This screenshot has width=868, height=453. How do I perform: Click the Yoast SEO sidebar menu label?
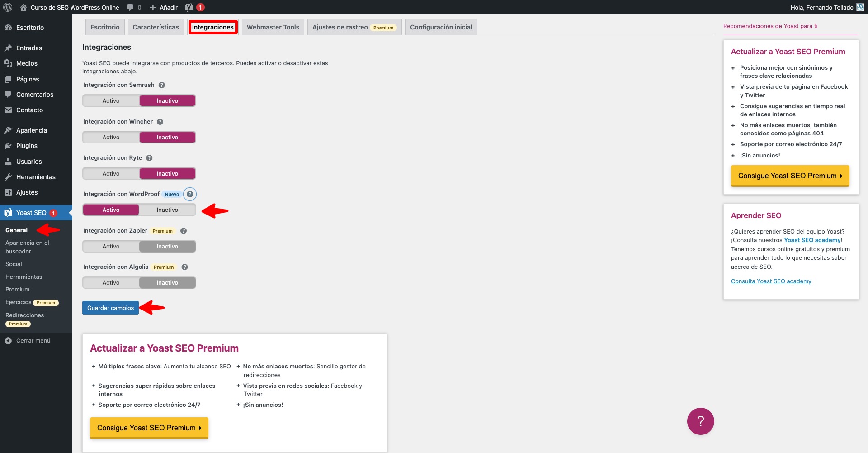tap(31, 213)
